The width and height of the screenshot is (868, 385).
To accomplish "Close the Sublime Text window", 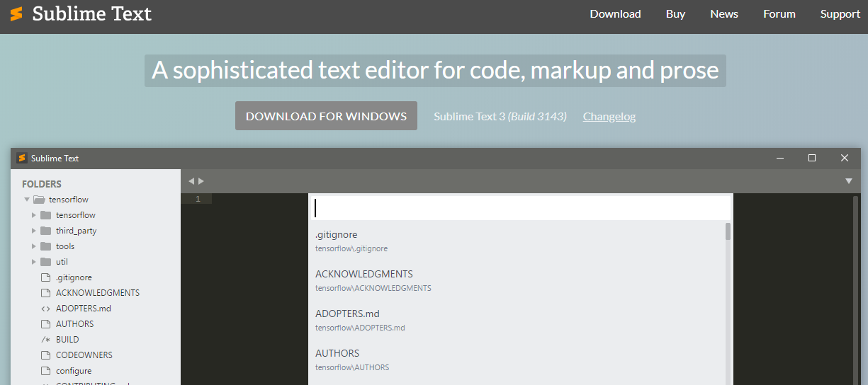I will (844, 158).
